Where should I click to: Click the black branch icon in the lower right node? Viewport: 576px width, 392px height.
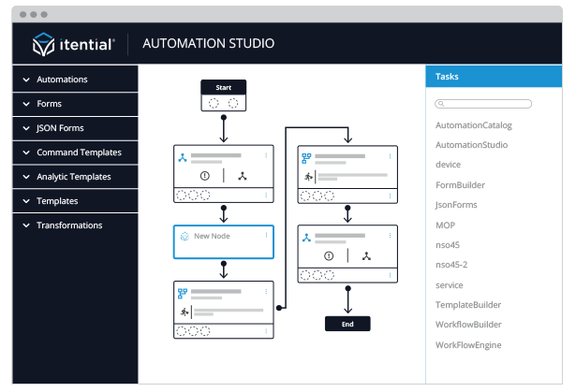366,255
